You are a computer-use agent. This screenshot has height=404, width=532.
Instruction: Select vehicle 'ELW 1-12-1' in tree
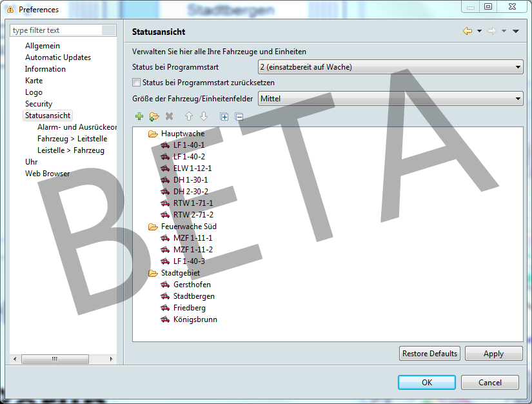[192, 168]
